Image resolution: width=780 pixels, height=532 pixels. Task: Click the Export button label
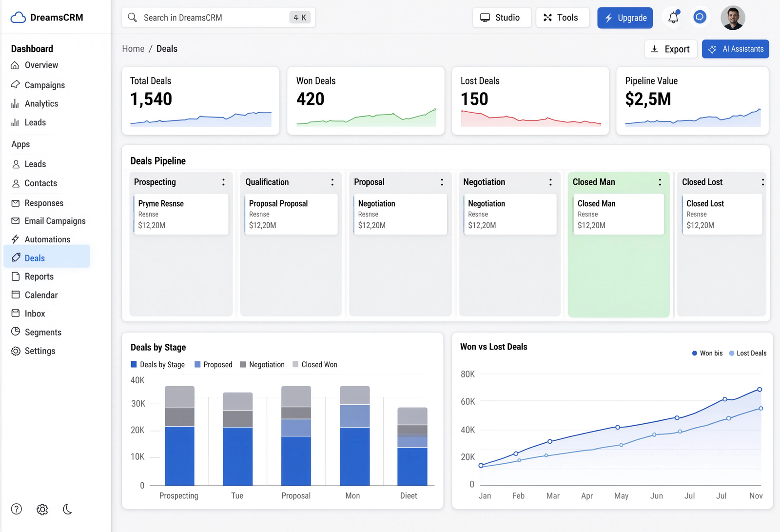677,49
